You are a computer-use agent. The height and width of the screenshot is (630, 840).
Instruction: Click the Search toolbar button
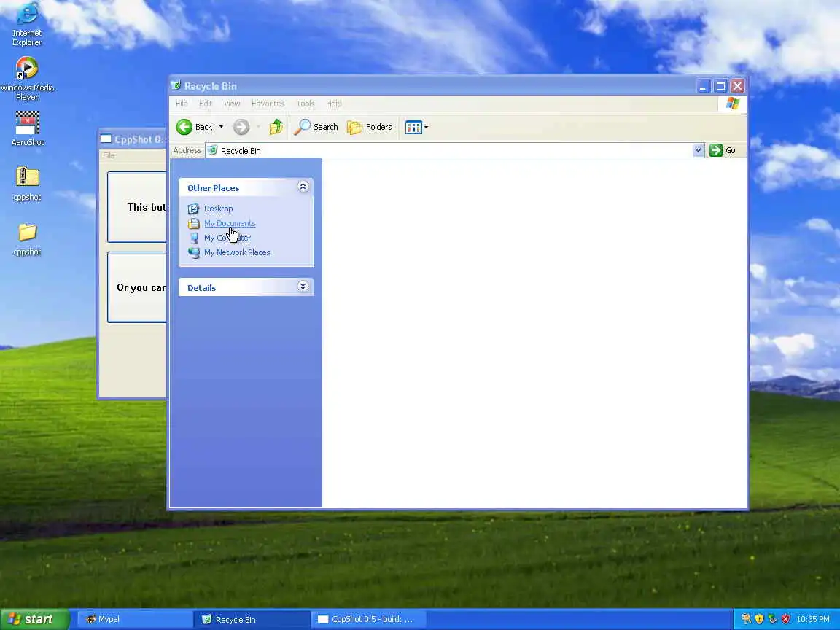pyautogui.click(x=316, y=127)
